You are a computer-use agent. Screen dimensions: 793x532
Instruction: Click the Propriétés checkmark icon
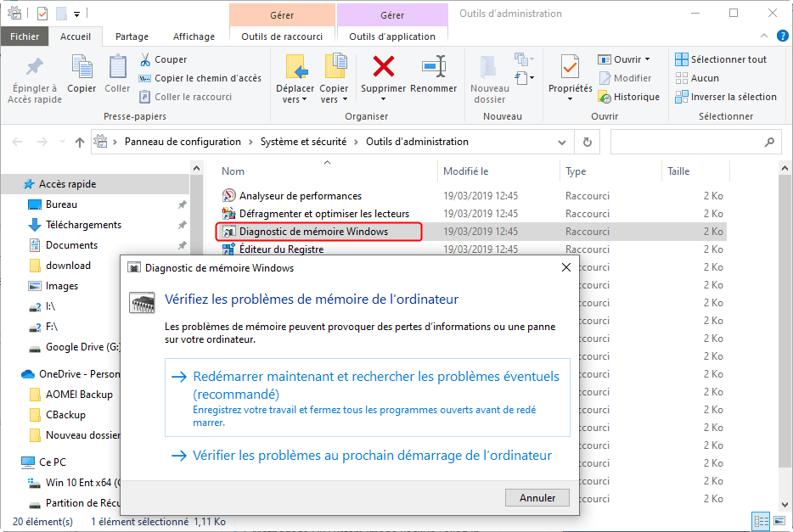coord(570,67)
